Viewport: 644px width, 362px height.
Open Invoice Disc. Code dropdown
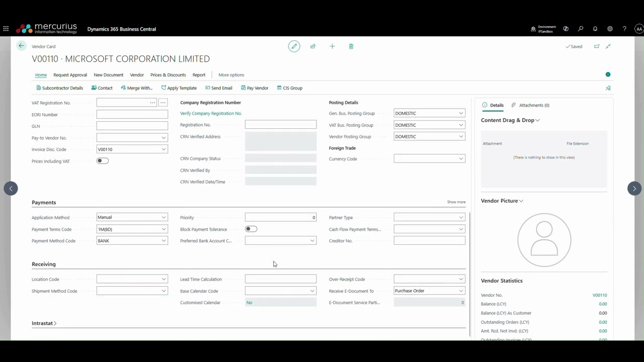tap(164, 149)
